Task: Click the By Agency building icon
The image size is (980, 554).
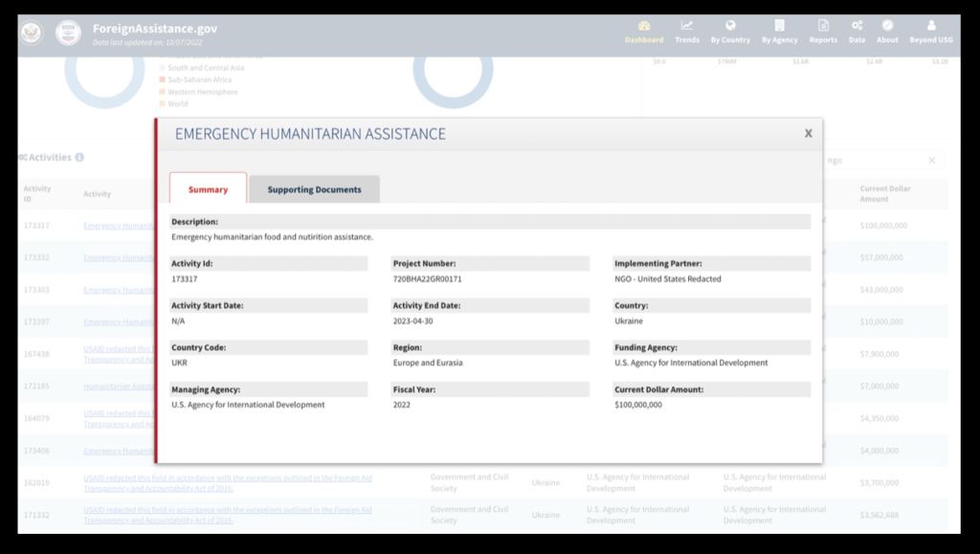Action: coord(780,26)
